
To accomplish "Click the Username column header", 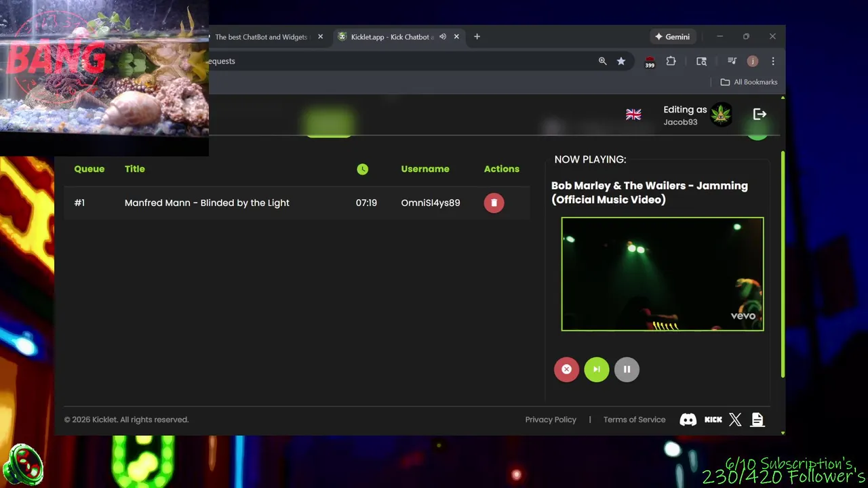I will [x=425, y=169].
